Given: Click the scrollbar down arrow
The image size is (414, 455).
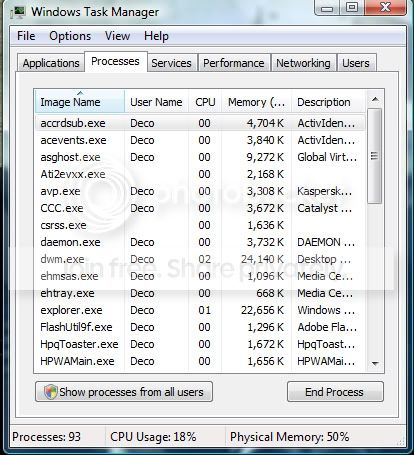Looking at the screenshot, I should click(x=375, y=363).
